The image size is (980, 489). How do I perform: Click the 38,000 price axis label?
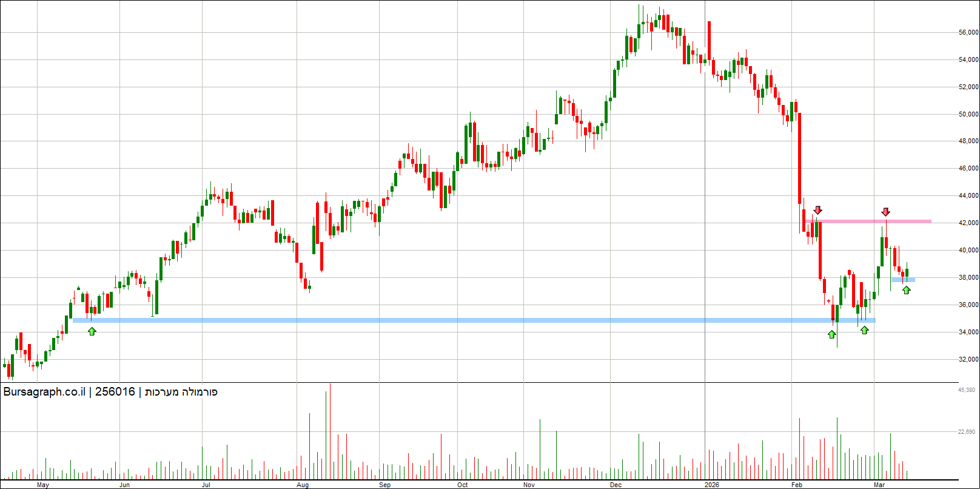pos(968,278)
